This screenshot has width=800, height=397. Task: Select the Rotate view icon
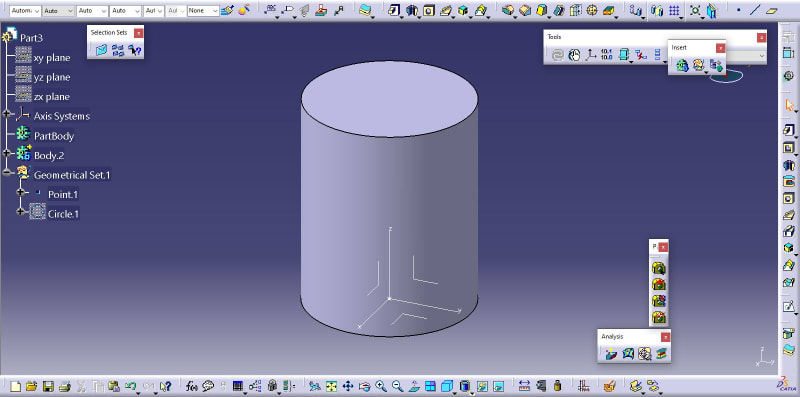point(364,386)
